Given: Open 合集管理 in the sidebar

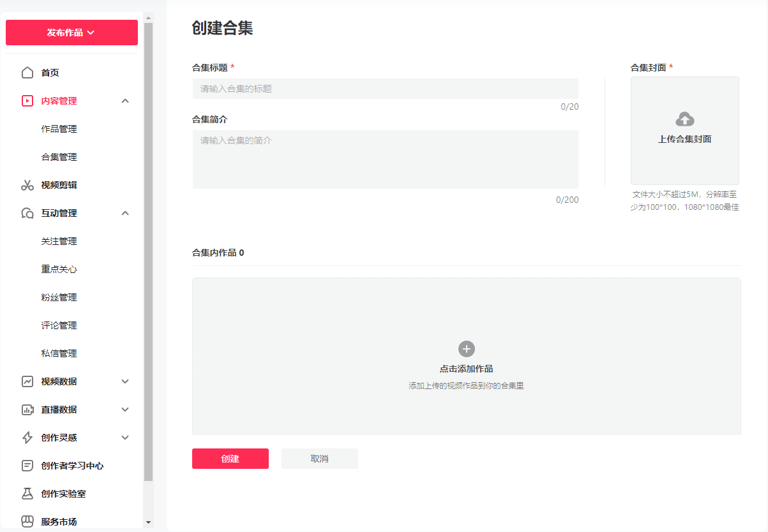Looking at the screenshot, I should pyautogui.click(x=59, y=157).
